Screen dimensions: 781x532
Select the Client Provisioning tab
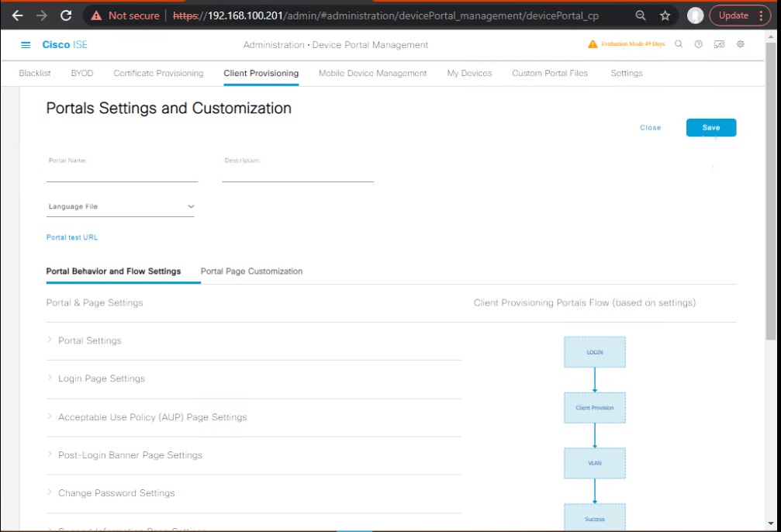[x=261, y=73]
